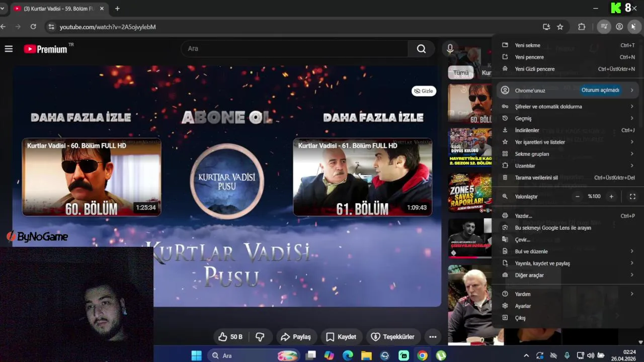Viewport: 644px width, 362px height.
Task: Click the volume icon in system tray
Action: click(591, 355)
